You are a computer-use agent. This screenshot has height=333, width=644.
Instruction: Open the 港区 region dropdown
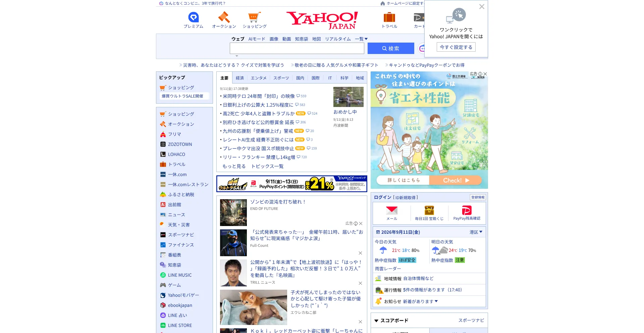click(x=476, y=232)
